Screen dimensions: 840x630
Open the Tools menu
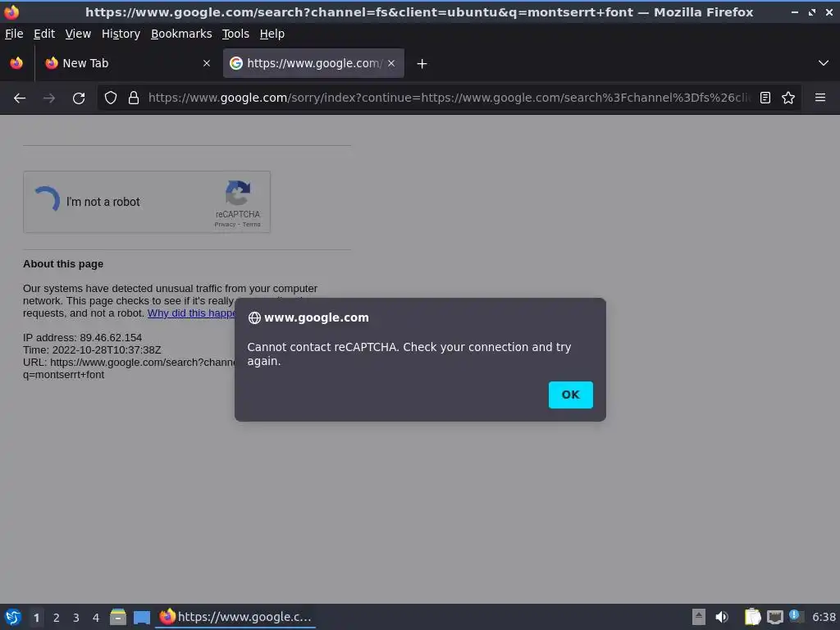(235, 34)
